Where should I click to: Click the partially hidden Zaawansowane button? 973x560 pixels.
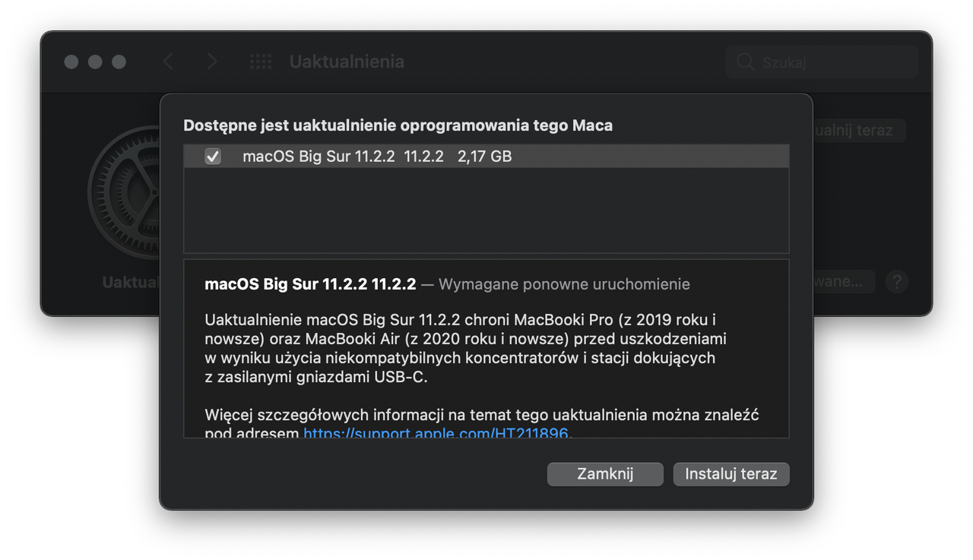point(842,282)
